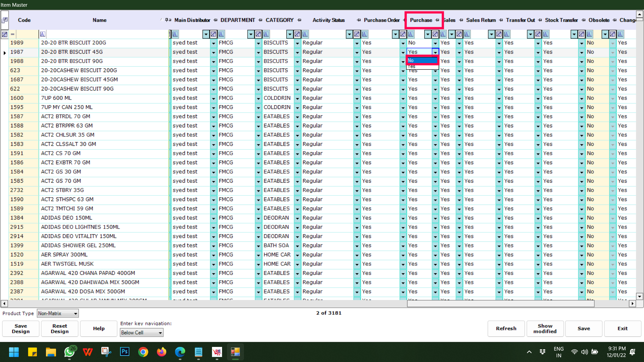Click the clear filter icon in Purchase column
Viewport: 644px width, 362px height.
click(435, 34)
